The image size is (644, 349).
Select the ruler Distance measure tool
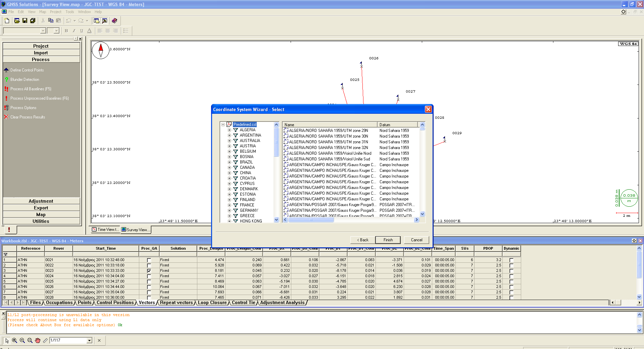pos(45,340)
